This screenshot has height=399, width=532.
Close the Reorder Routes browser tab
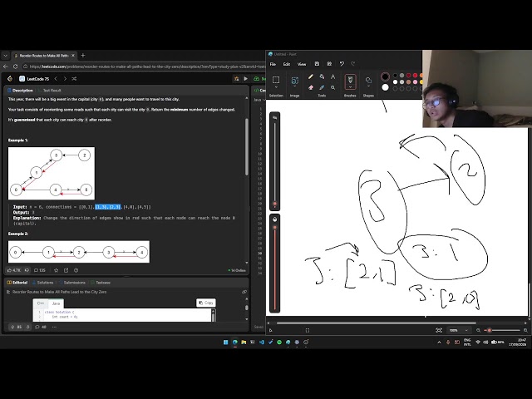[x=73, y=56]
